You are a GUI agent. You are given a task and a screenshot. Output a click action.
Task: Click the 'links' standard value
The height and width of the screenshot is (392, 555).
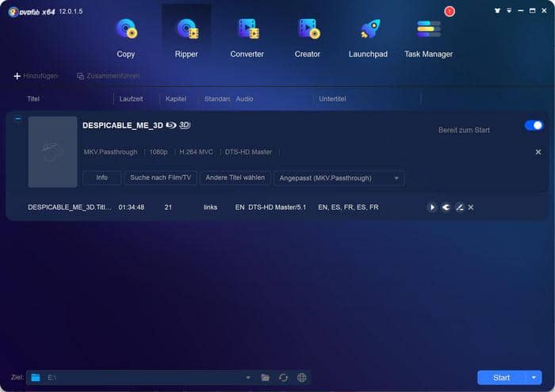pyautogui.click(x=210, y=207)
